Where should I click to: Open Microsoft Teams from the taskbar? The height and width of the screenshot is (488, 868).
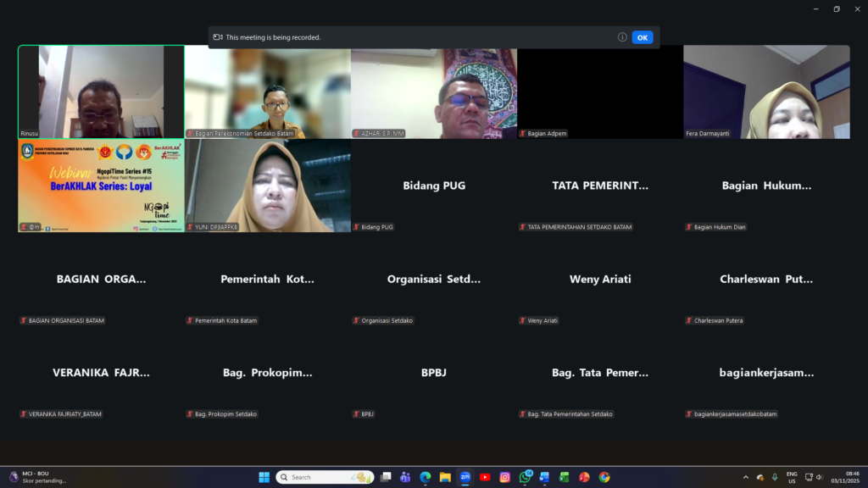(x=405, y=477)
